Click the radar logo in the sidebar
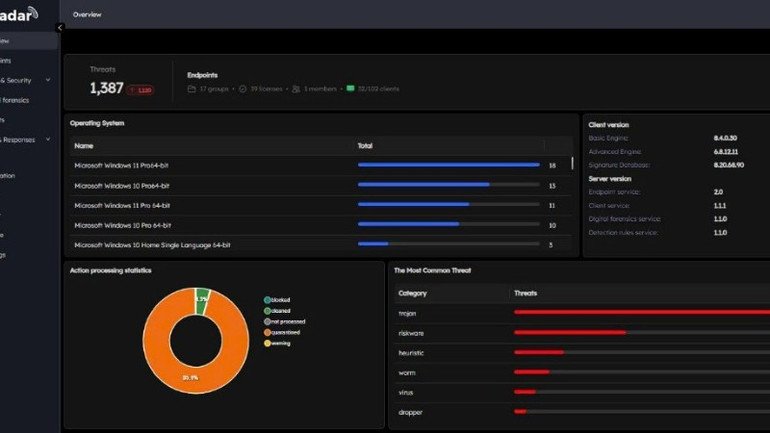Viewport: 770px width, 433px height. coord(18,13)
